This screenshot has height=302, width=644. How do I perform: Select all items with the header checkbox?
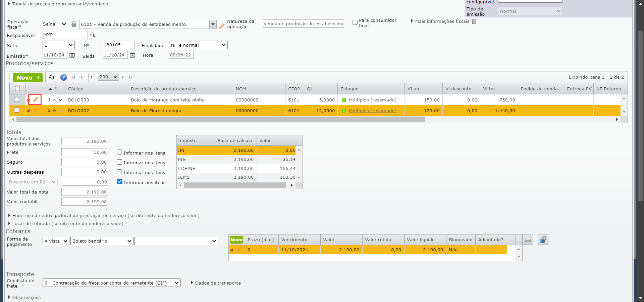click(x=17, y=89)
